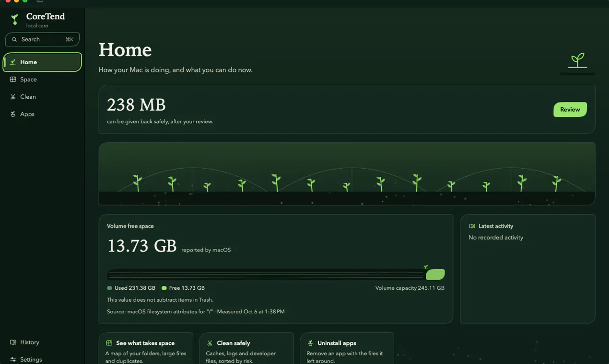Image resolution: width=609 pixels, height=364 pixels.
Task: Click the Source macOS filesystem attributes line
Action: pyautogui.click(x=196, y=312)
